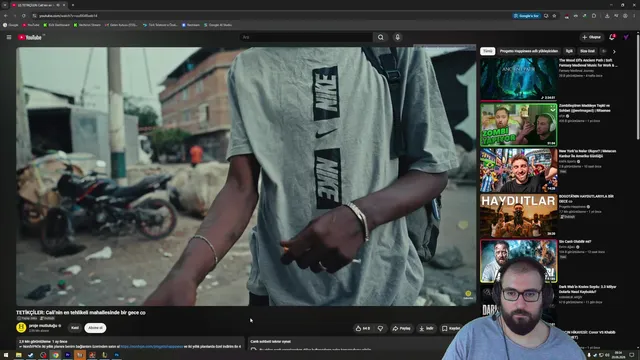Image resolution: width=640 pixels, height=360 pixels.
Task: Click the browser address bar URL
Action: pos(68,16)
